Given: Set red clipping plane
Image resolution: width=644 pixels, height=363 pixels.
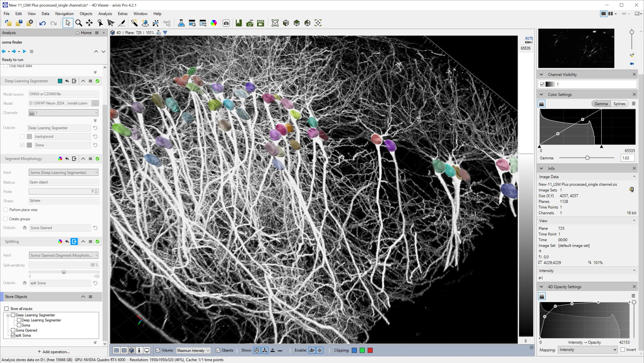Looking at the screenshot, I should [x=370, y=350].
